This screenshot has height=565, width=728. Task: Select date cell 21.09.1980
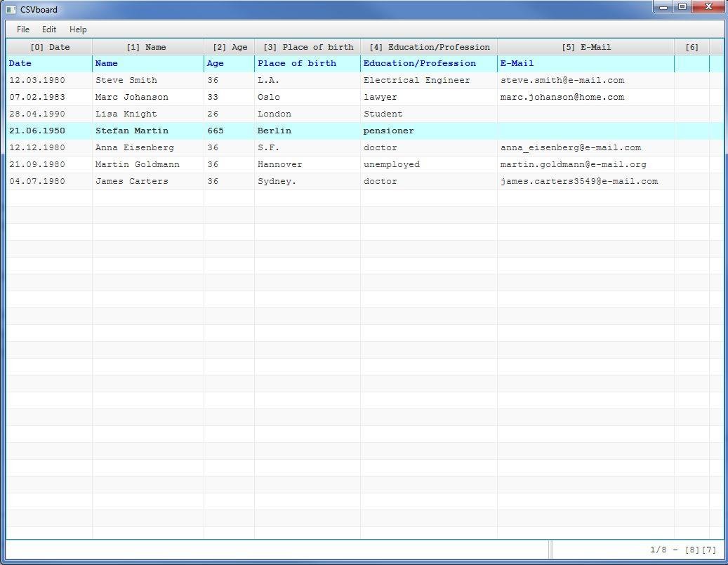coord(49,164)
